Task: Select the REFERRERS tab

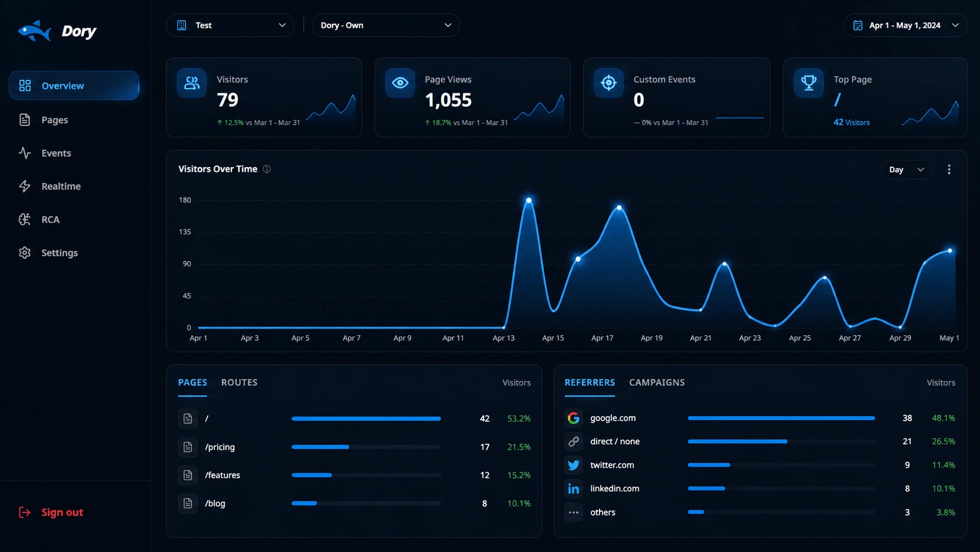Action: (590, 382)
